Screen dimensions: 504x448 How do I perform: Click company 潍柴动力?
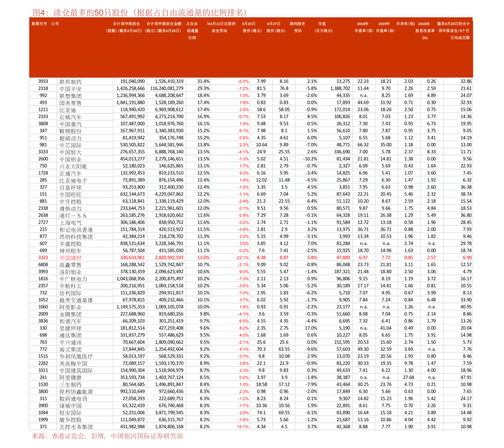[x=70, y=209]
